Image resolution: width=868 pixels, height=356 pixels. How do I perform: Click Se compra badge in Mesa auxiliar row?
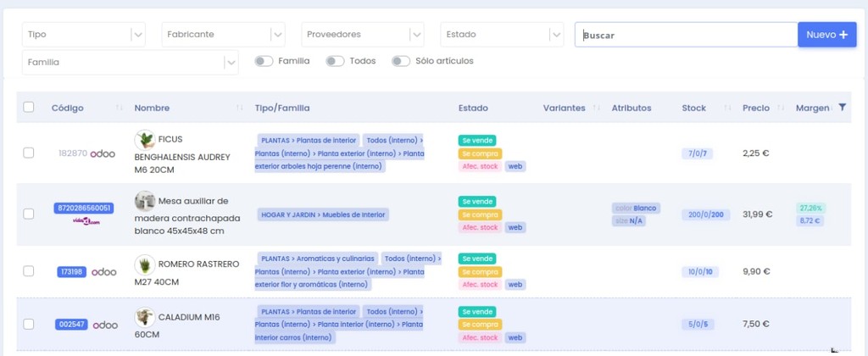480,214
